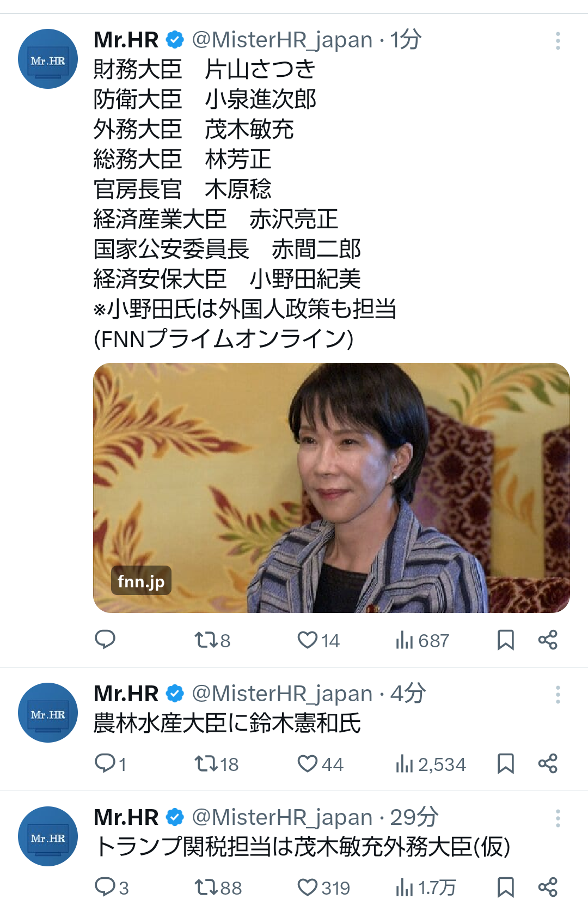Share the トランプ関税担当 post

point(548,887)
